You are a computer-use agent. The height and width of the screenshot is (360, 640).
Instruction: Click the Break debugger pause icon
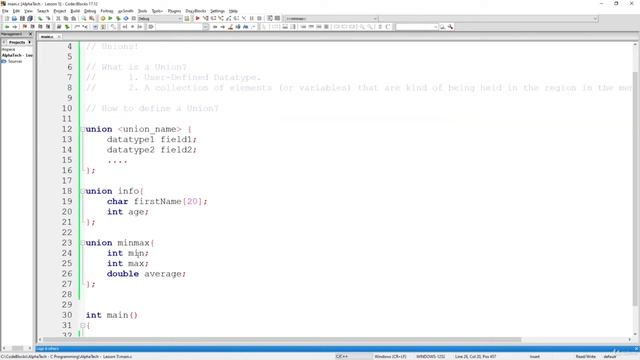pos(251,18)
